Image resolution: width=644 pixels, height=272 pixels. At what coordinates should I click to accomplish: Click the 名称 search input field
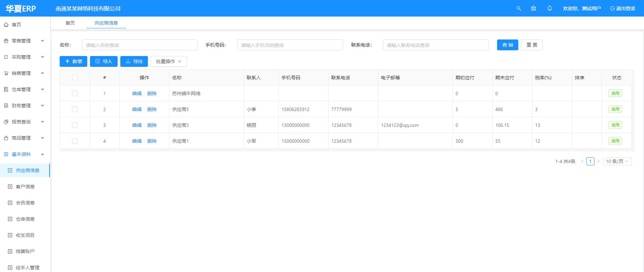pos(140,45)
